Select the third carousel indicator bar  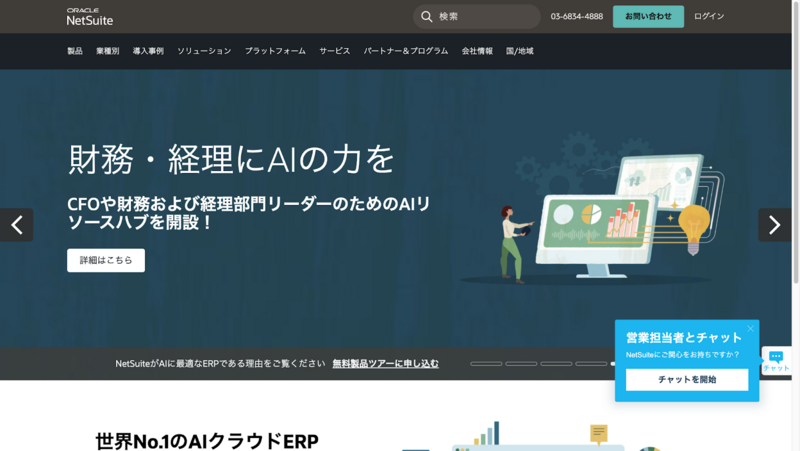(x=556, y=364)
